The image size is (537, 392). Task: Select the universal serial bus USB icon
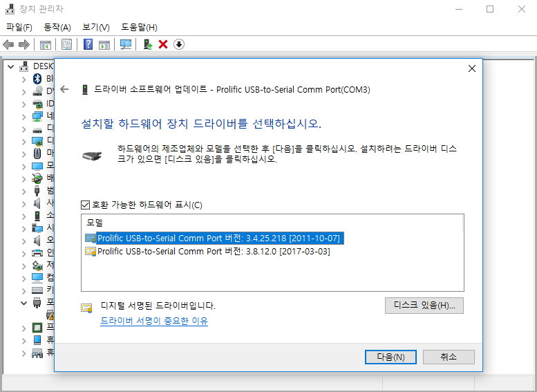tap(37, 191)
